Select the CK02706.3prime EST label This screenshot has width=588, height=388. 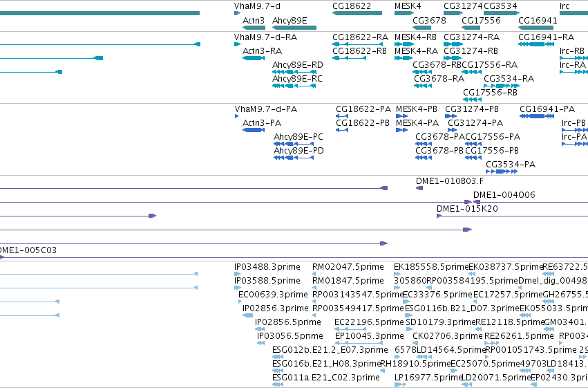point(447,336)
